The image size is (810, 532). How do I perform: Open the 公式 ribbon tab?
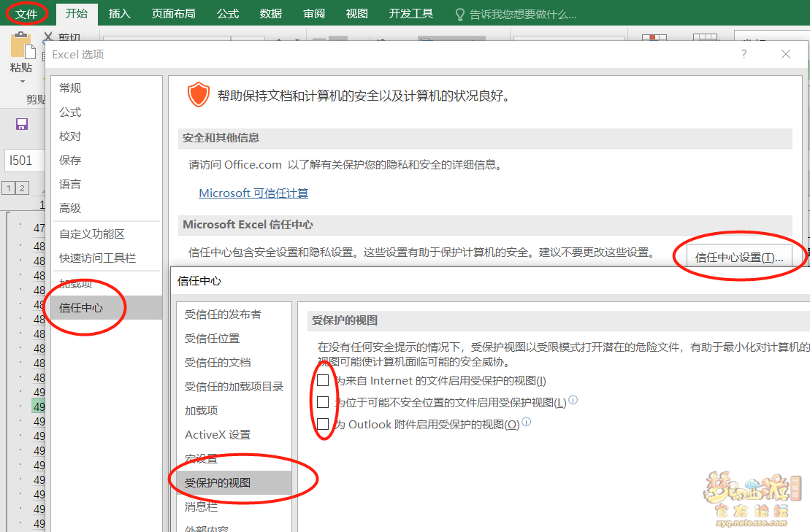(x=228, y=14)
